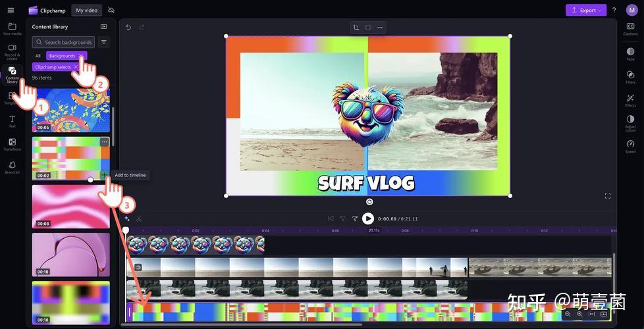This screenshot has width=644, height=329.
Task: Zoom out the timeline
Action: click(568, 315)
